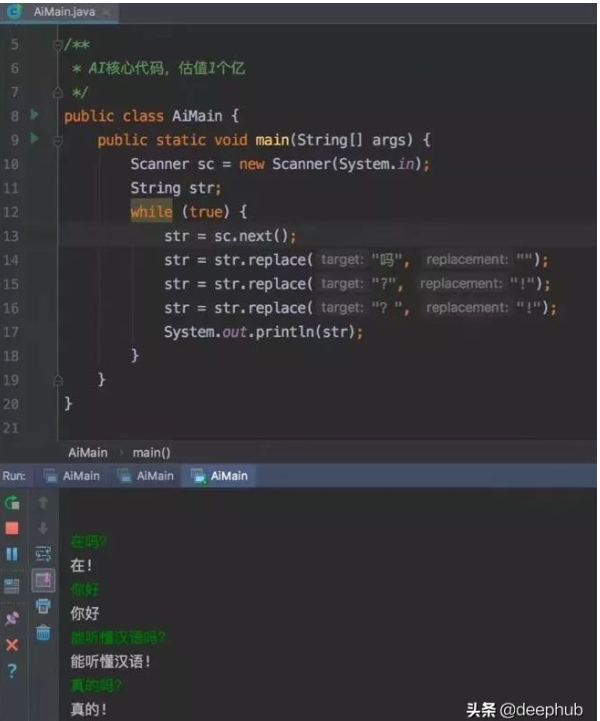
Task: Toggle the highlighted scroll-to-end console button
Action: point(43,580)
